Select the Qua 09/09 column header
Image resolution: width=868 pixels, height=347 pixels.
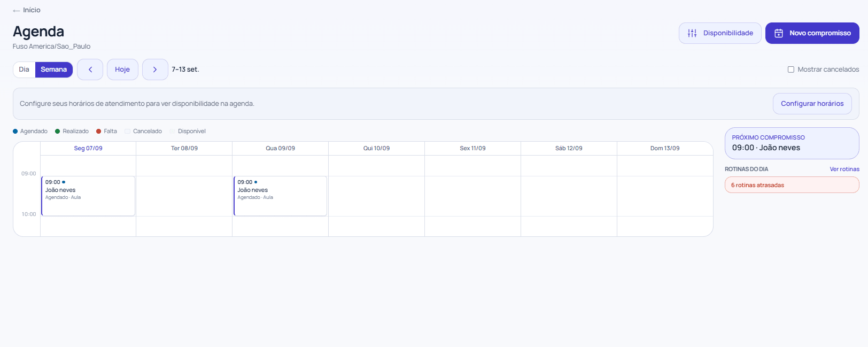click(x=281, y=149)
